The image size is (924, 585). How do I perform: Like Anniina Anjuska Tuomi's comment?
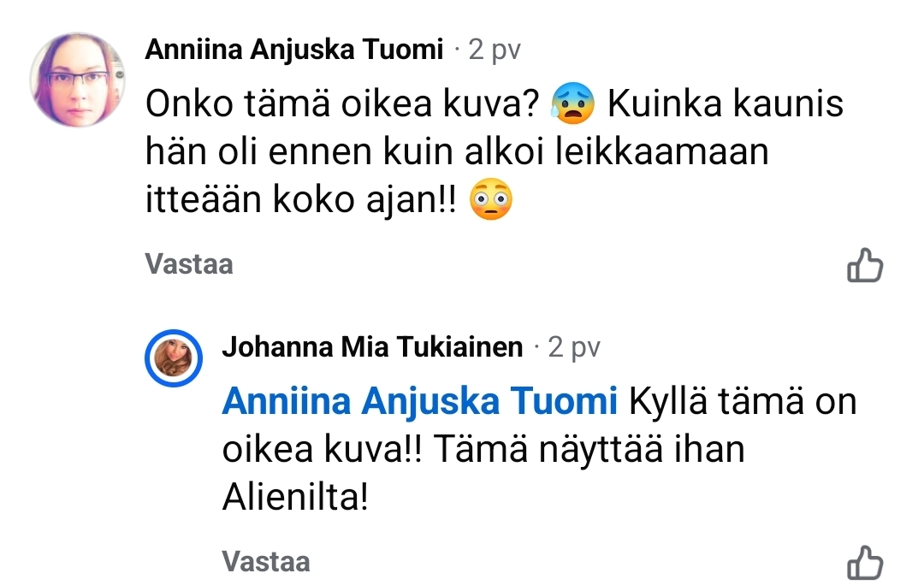pyautogui.click(x=864, y=266)
